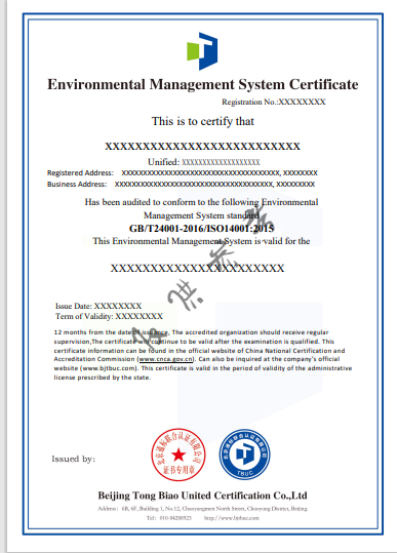This screenshot has height=553, width=397.
Task: Click the red star certificate seal
Action: 179,455
